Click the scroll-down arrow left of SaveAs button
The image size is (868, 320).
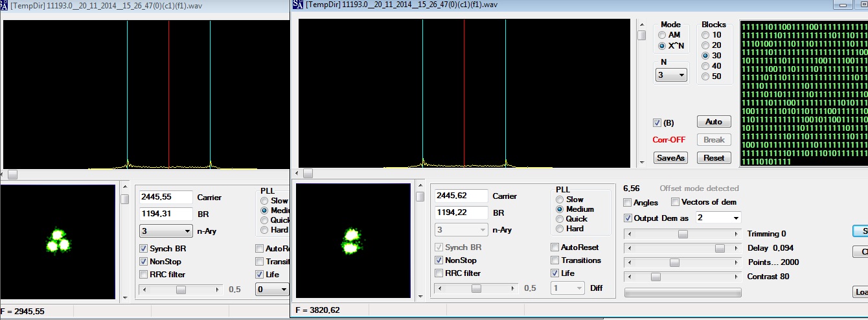(641, 161)
